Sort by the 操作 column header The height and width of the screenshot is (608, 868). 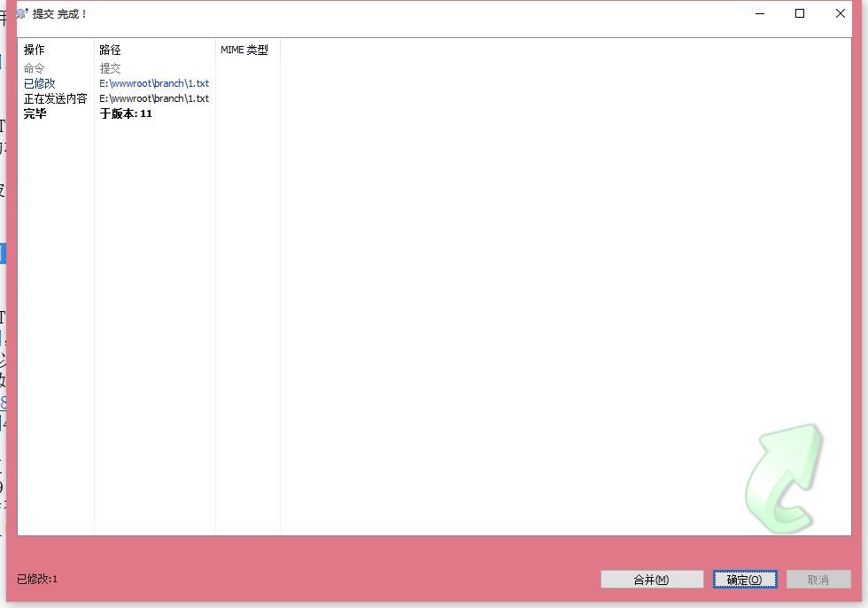(55, 50)
